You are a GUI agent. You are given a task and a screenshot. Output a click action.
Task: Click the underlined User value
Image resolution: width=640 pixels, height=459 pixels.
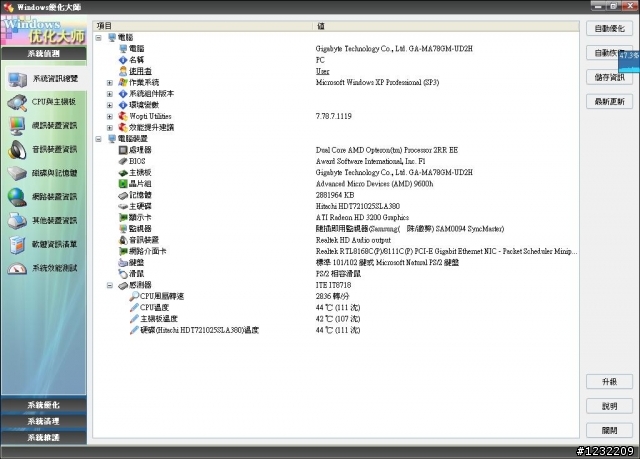pyautogui.click(x=322, y=71)
